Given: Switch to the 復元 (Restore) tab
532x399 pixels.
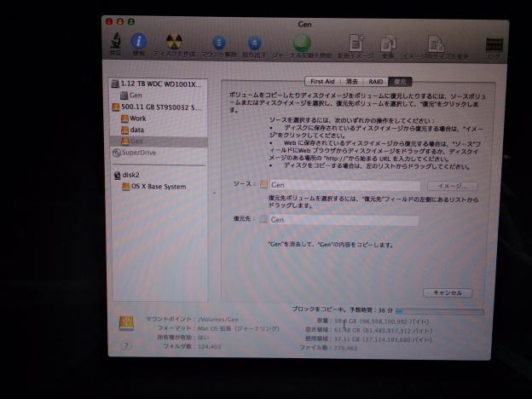Looking at the screenshot, I should point(400,82).
